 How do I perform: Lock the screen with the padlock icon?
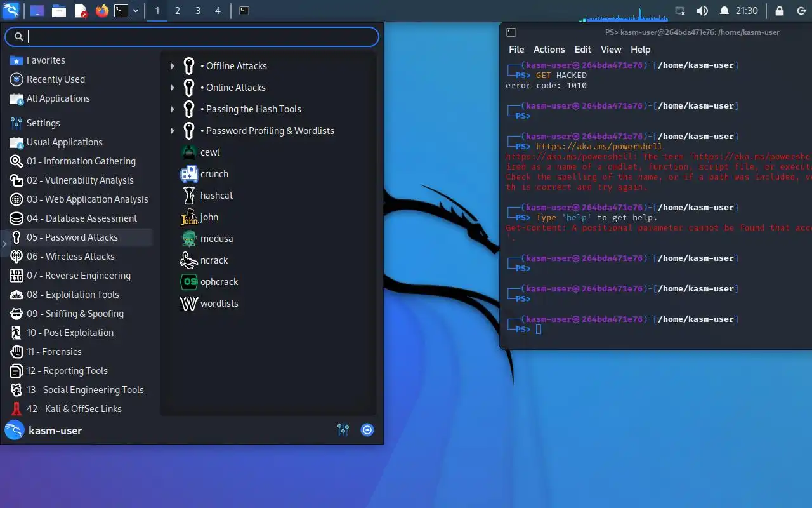point(780,11)
